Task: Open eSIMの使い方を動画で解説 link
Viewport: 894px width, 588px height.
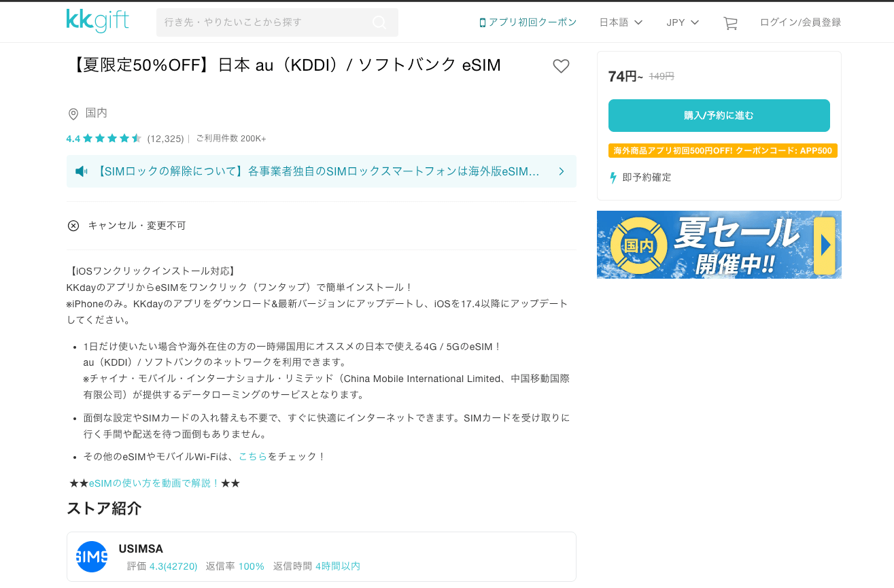Action: coord(154,483)
